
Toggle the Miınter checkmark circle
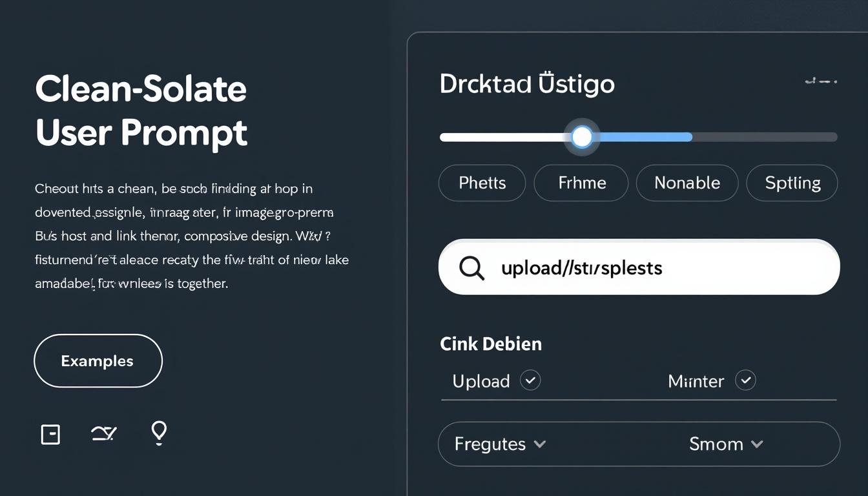coord(746,380)
